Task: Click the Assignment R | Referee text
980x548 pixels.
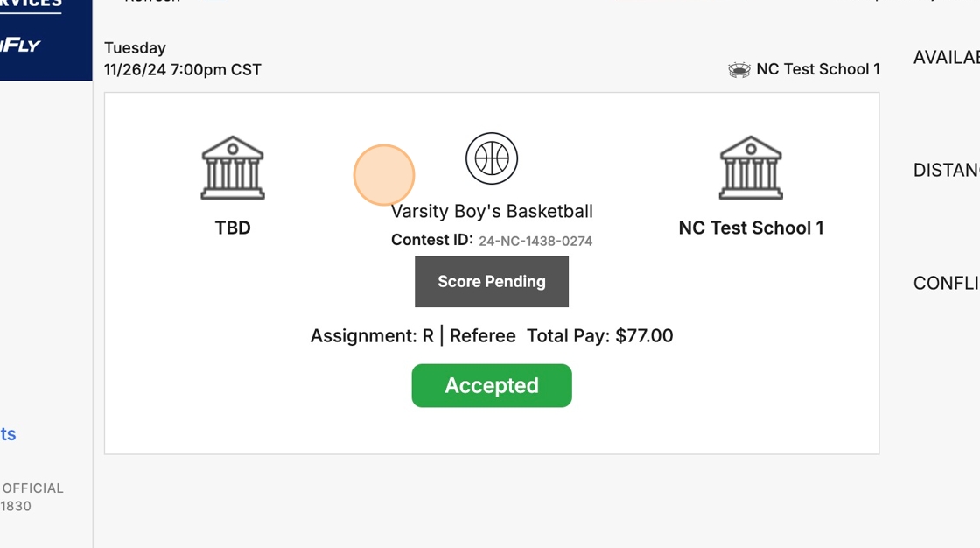Action: point(413,335)
